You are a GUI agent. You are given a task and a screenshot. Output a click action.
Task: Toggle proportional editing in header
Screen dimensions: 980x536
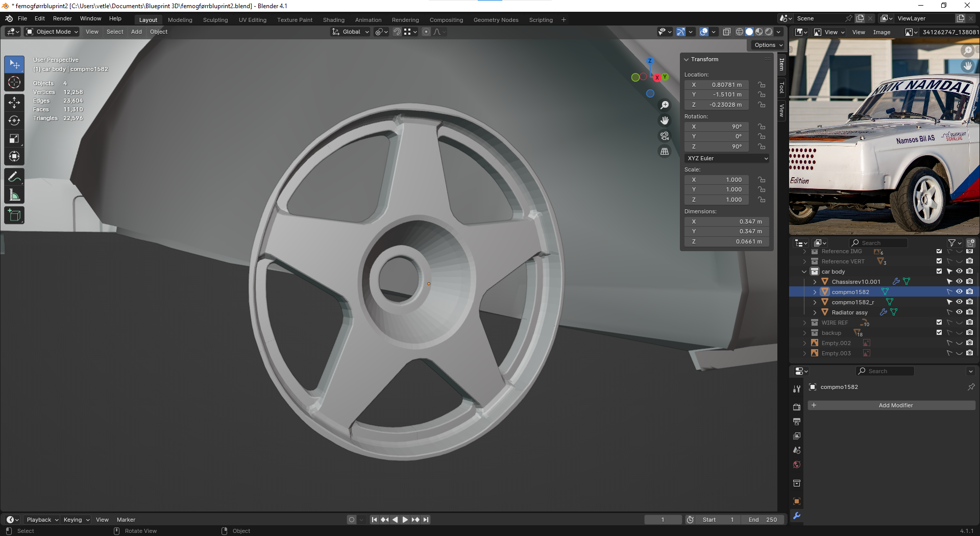(426, 32)
